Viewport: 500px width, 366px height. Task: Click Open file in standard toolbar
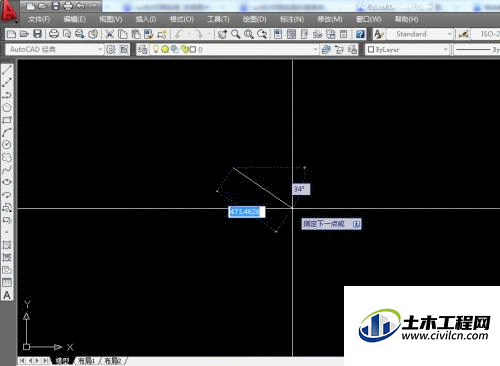24,34
